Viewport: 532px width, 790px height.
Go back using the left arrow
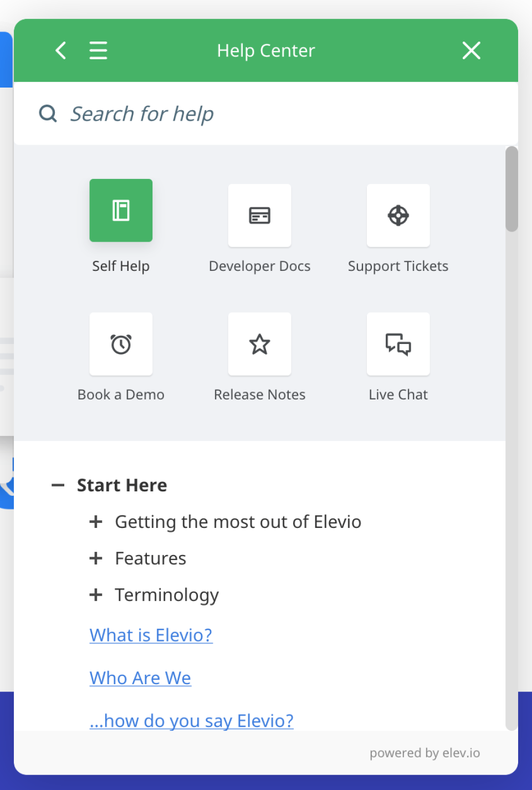point(60,50)
